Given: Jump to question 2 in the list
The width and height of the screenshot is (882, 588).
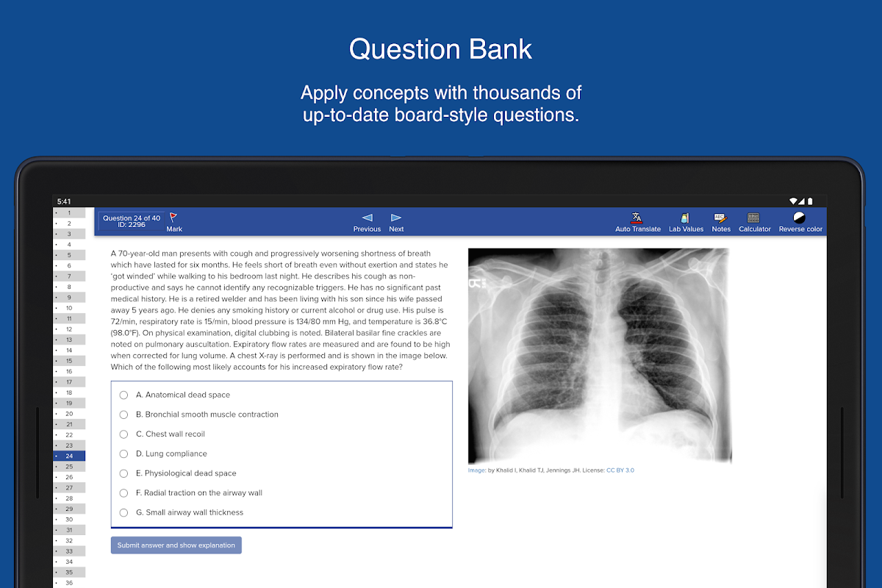Looking at the screenshot, I should coord(69,223).
